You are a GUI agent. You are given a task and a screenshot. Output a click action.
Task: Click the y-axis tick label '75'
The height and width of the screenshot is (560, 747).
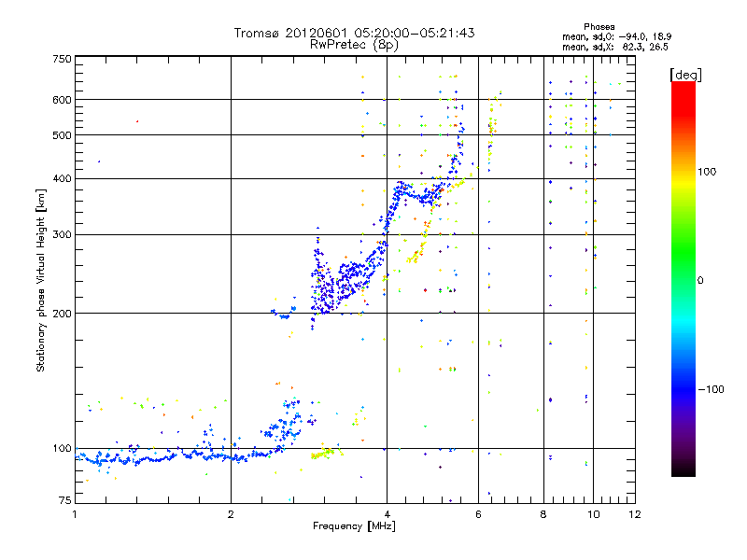pos(65,500)
